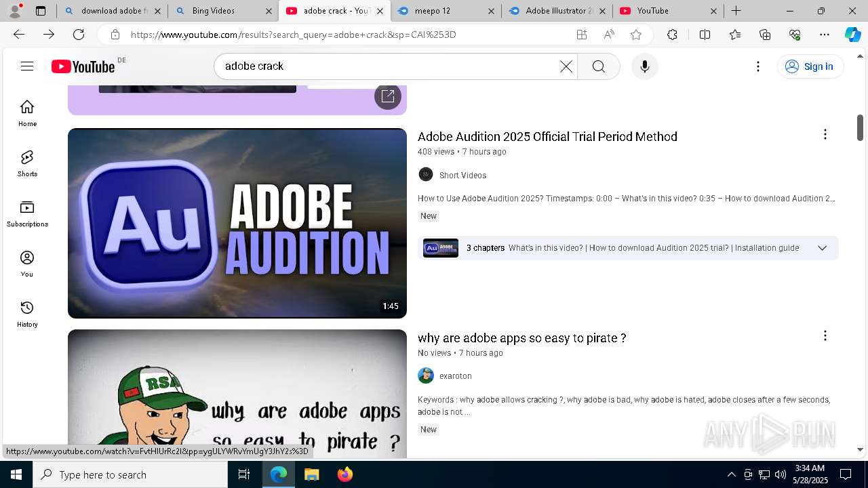Screen dimensions: 868x488
Task: Open more actions for Adobe Audition video
Action: click(x=825, y=135)
